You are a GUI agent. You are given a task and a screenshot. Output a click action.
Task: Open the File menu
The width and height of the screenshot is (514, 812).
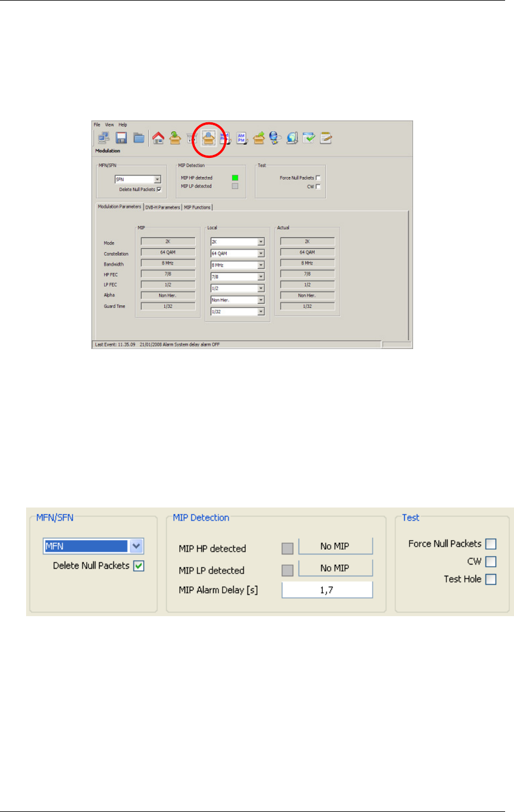tap(97, 125)
